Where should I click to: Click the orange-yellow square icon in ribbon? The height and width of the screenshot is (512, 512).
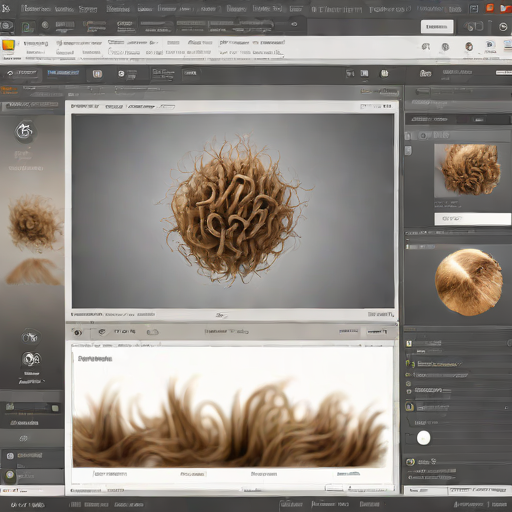pyautogui.click(x=9, y=46)
